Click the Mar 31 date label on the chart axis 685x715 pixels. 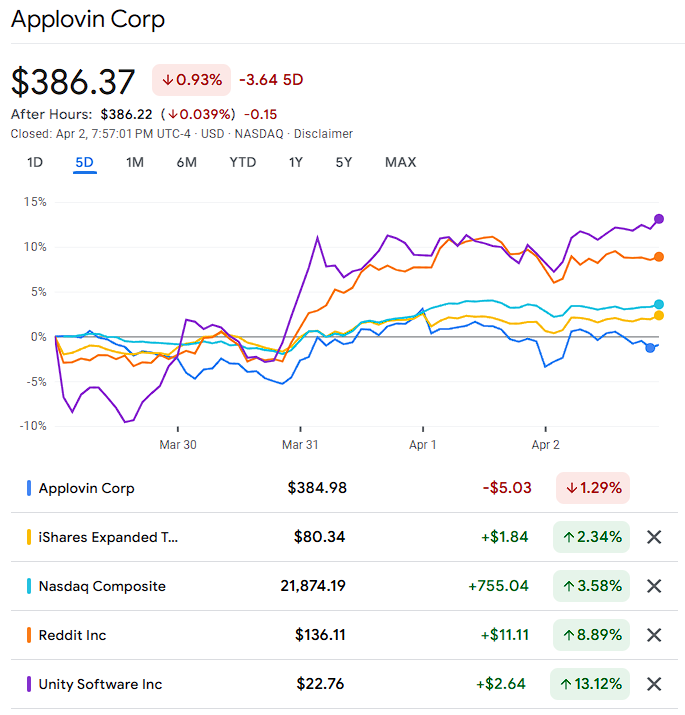(x=300, y=445)
